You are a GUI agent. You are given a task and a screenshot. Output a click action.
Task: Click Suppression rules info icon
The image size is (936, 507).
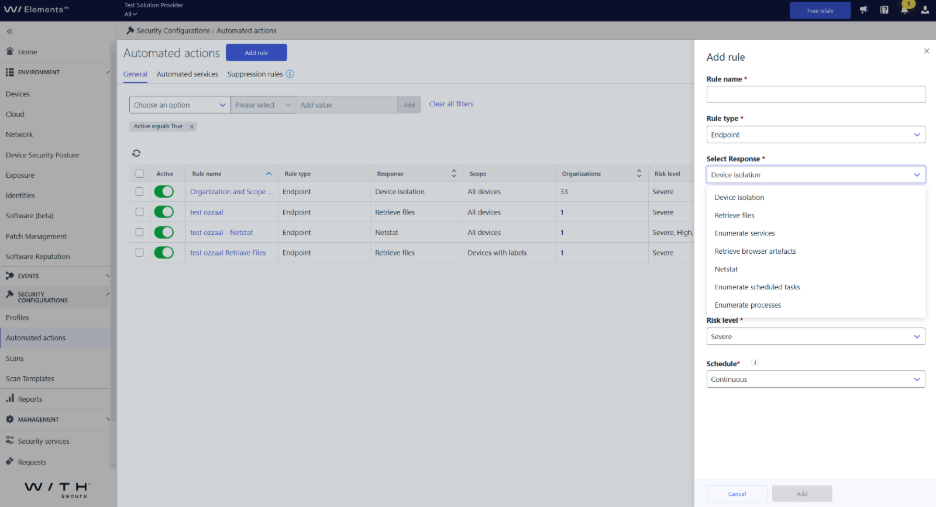[x=290, y=74]
